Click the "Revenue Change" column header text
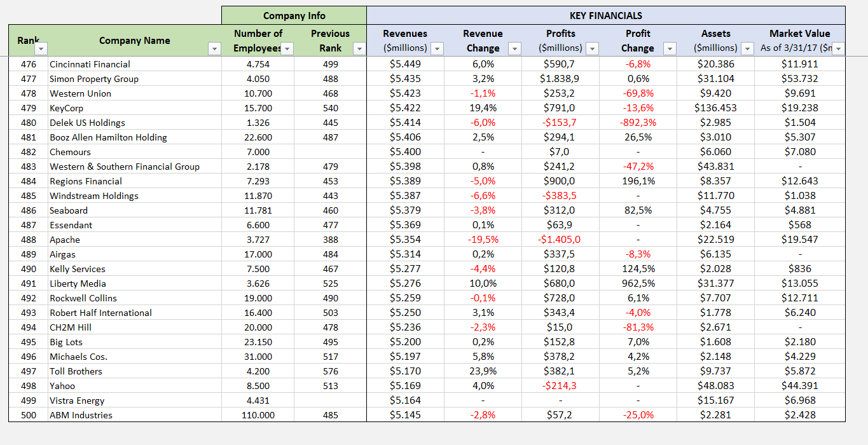This screenshot has height=445, width=868. click(x=483, y=41)
